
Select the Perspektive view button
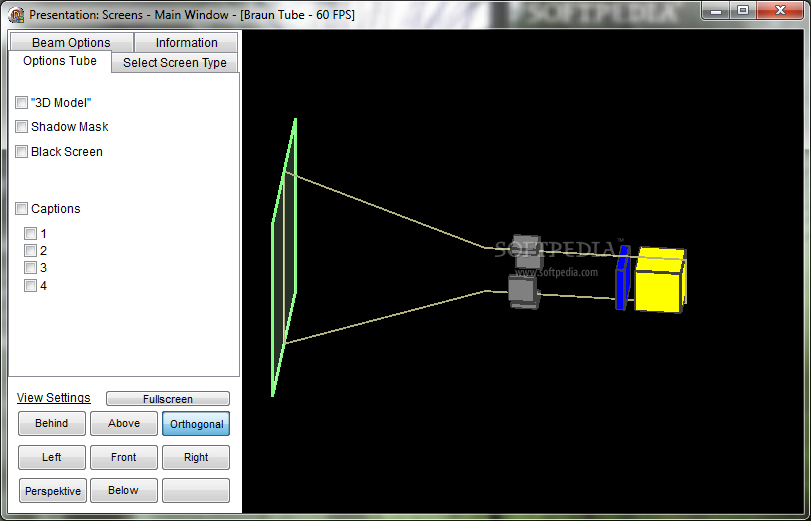[x=53, y=490]
